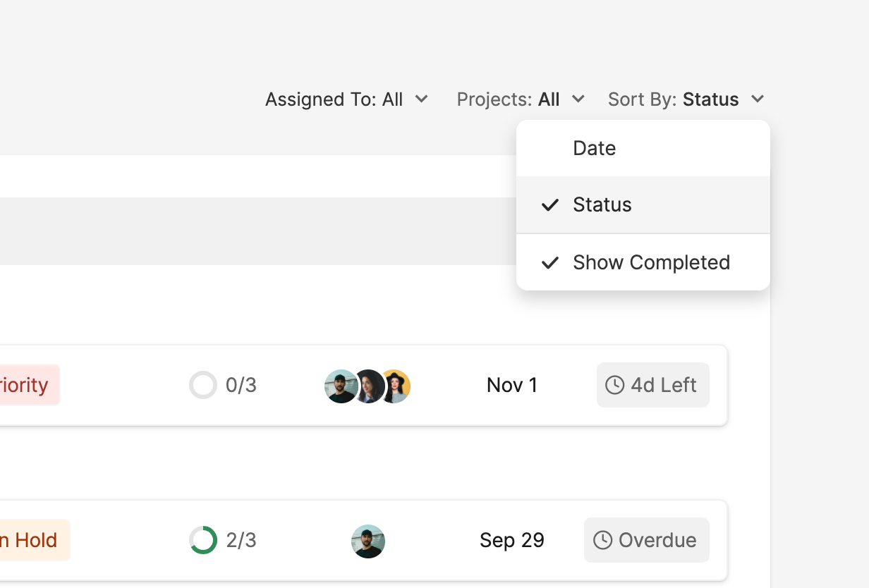
Task: Click the empty 0/3 progress ring
Action: tap(203, 385)
